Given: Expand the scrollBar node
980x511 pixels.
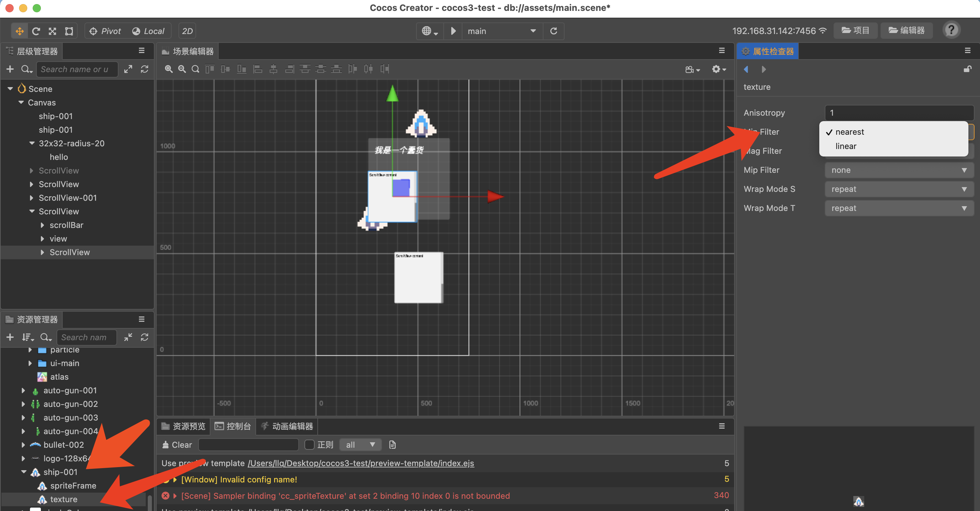Looking at the screenshot, I should 42,225.
